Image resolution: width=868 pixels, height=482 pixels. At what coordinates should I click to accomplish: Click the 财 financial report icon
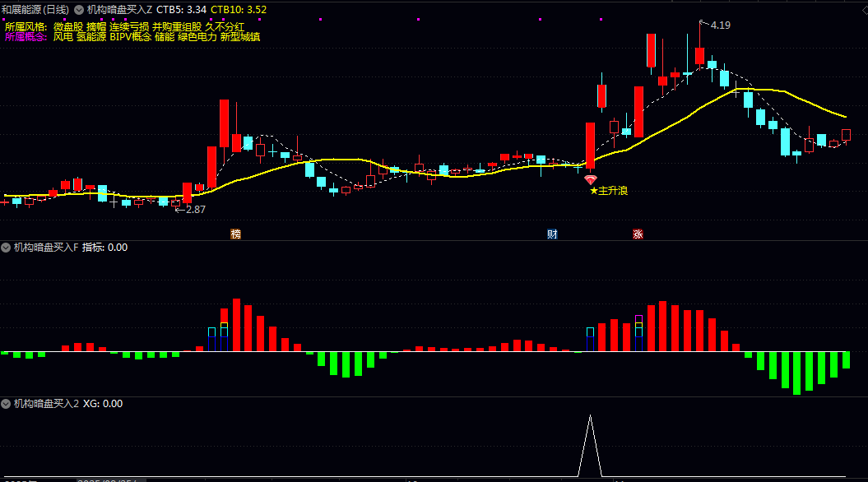coord(552,234)
